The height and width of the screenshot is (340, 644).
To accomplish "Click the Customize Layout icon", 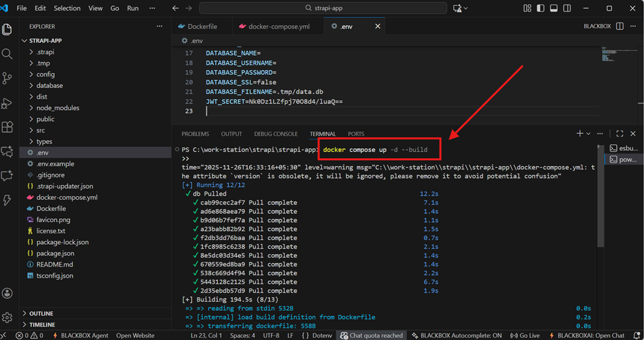I will (528, 8).
